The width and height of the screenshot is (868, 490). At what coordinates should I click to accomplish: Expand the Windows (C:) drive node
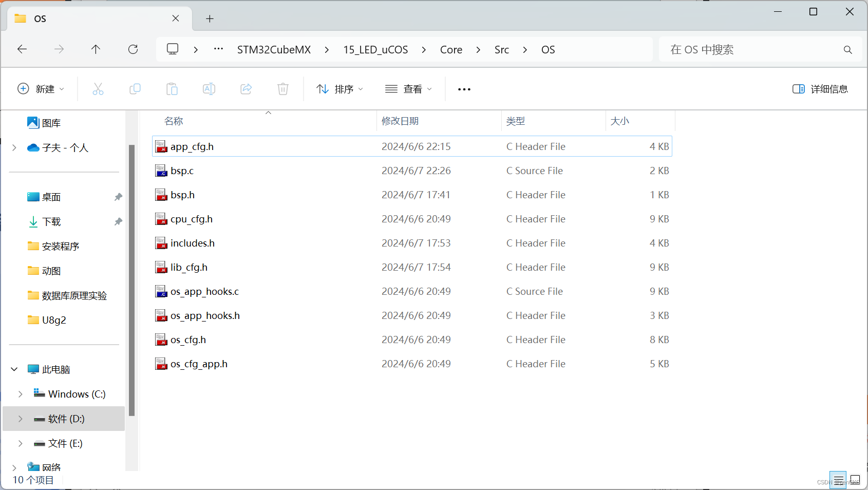[21, 394]
